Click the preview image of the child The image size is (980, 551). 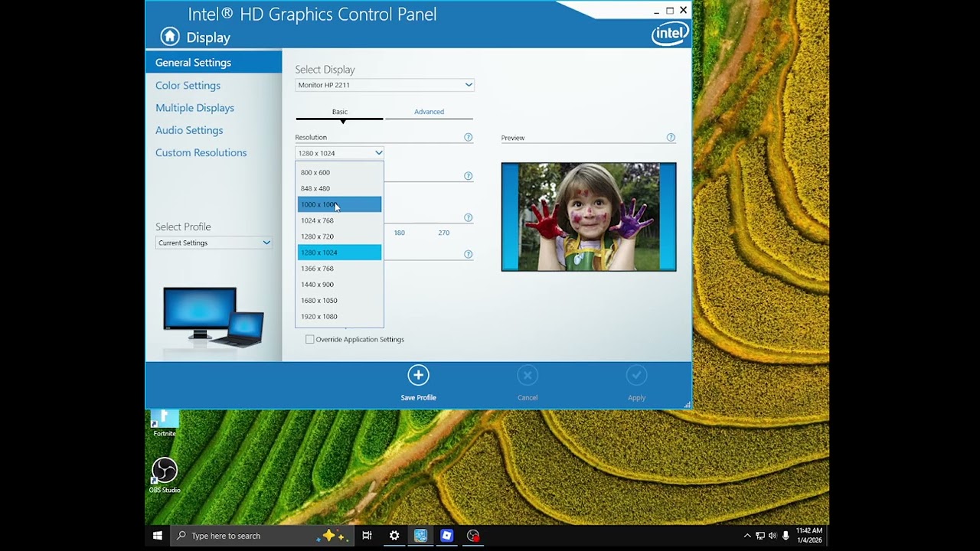589,217
